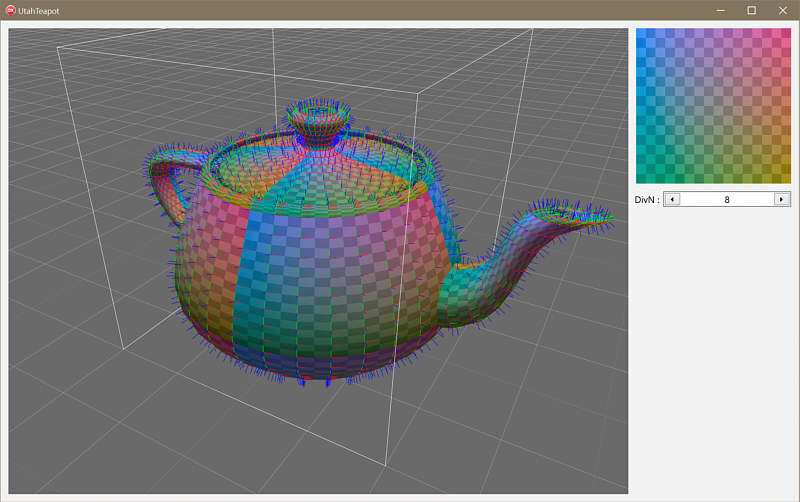
Task: Click the DivN scrollbar left arrow
Action: pyautogui.click(x=671, y=199)
